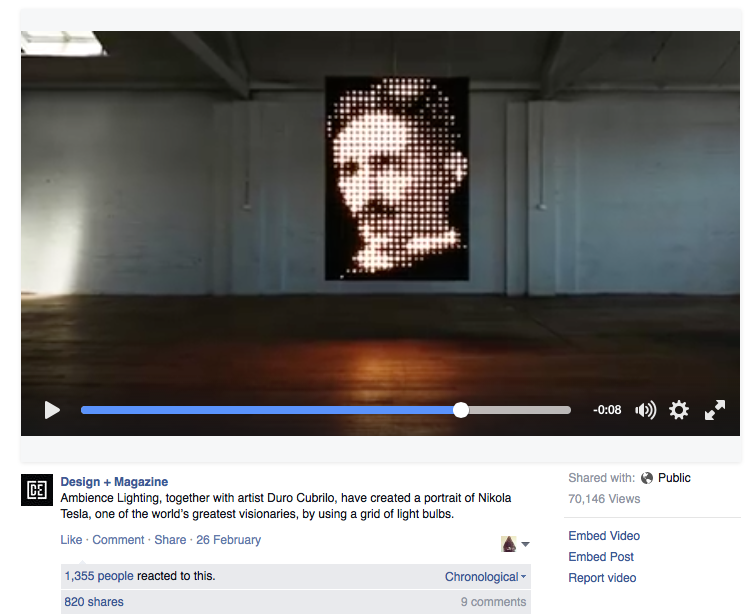Open video settings gear icon
This screenshot has width=754, height=614.
tap(679, 410)
